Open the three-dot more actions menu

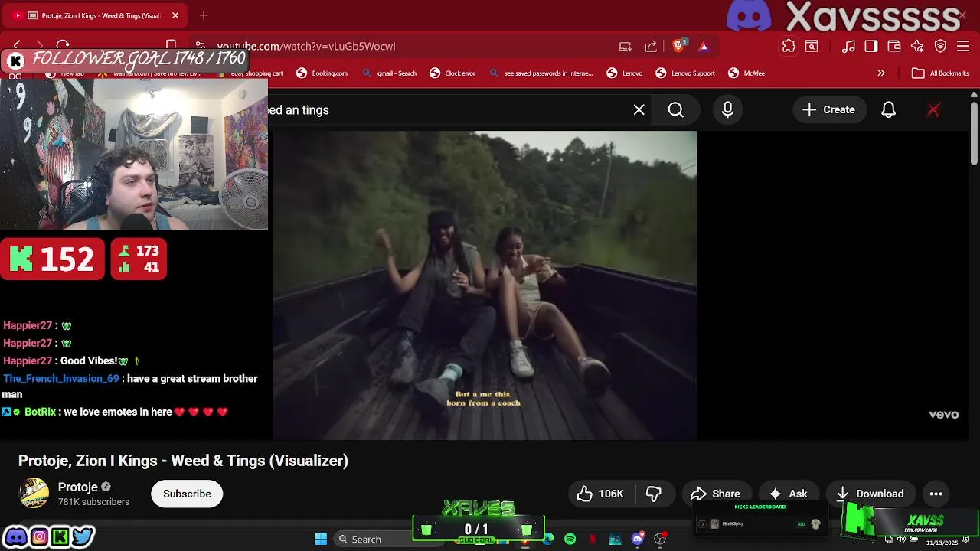936,494
